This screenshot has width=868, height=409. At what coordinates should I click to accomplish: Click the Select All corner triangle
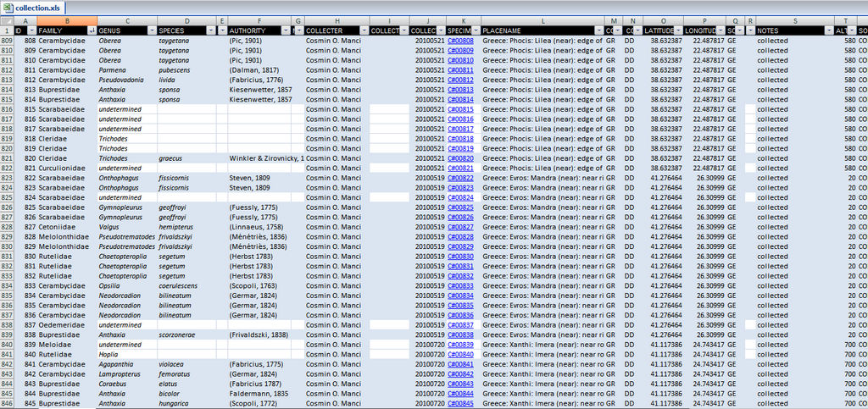(7, 20)
